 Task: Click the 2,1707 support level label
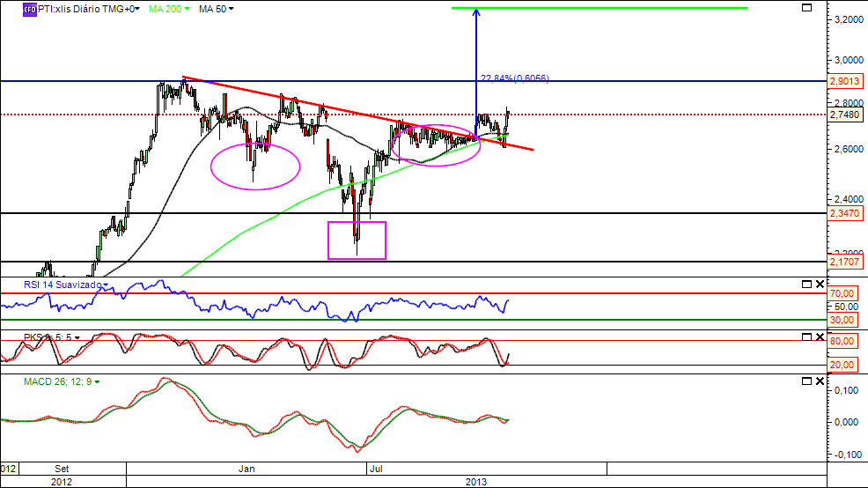(x=845, y=262)
